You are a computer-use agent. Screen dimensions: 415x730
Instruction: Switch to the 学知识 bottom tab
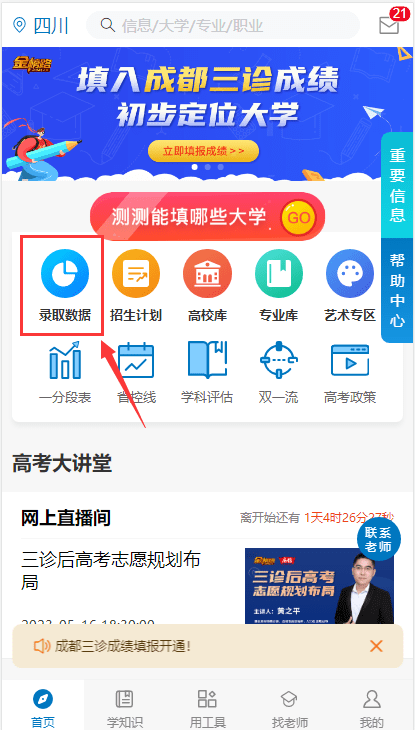tap(124, 708)
